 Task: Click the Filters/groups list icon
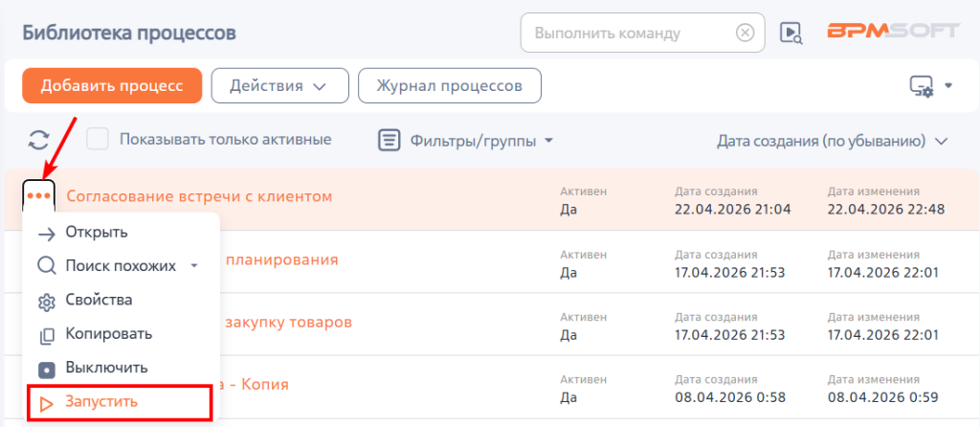(x=389, y=140)
